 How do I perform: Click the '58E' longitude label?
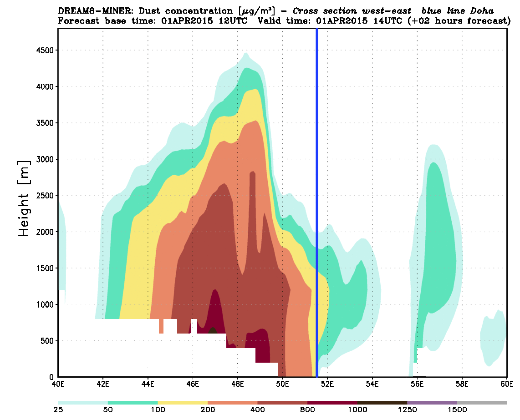point(462,384)
